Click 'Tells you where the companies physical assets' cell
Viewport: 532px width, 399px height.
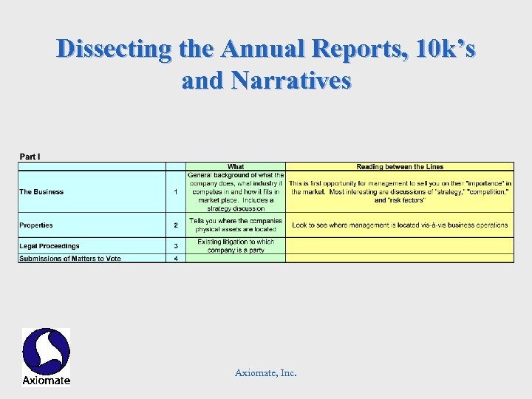pos(236,225)
